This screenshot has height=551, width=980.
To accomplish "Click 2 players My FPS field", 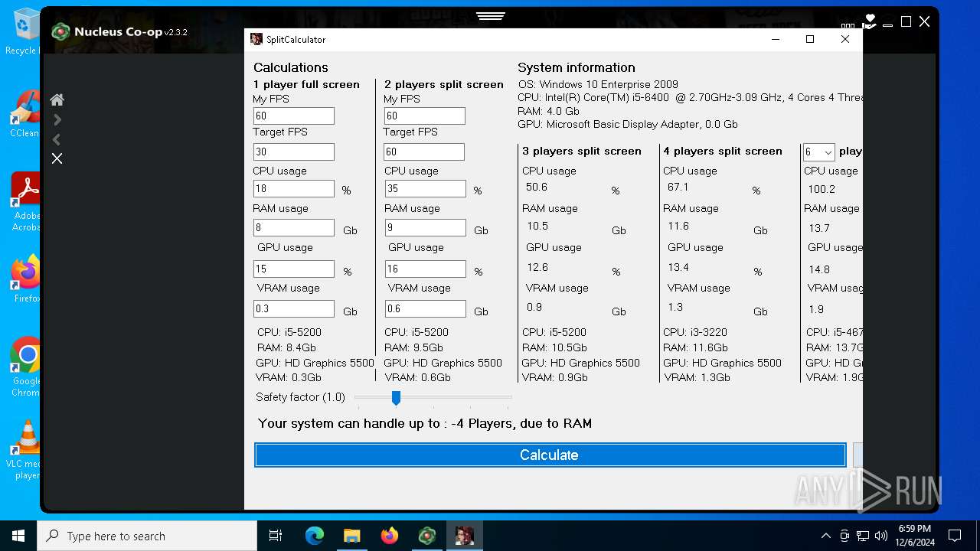I will point(425,116).
